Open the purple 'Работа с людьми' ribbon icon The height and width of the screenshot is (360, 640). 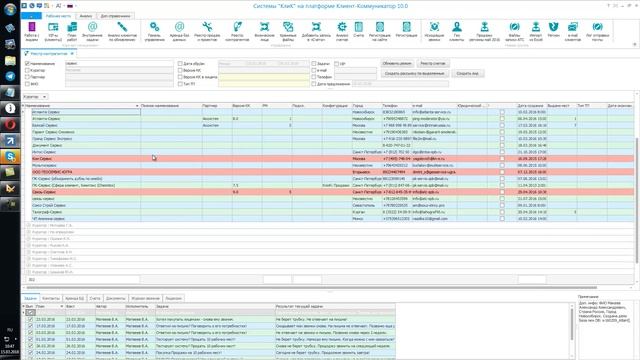[31, 31]
